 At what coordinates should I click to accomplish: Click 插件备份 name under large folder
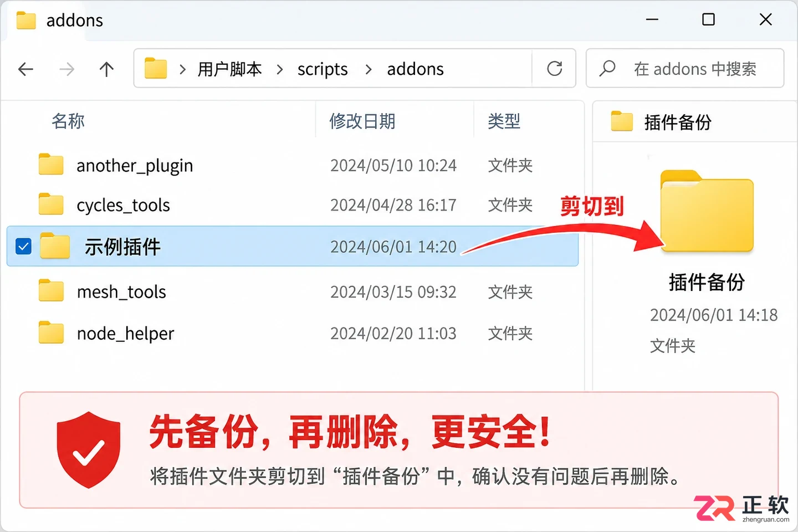pyautogui.click(x=707, y=282)
